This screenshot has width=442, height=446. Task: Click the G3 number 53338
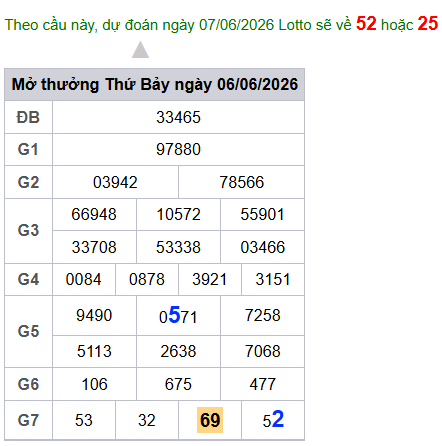point(178,247)
